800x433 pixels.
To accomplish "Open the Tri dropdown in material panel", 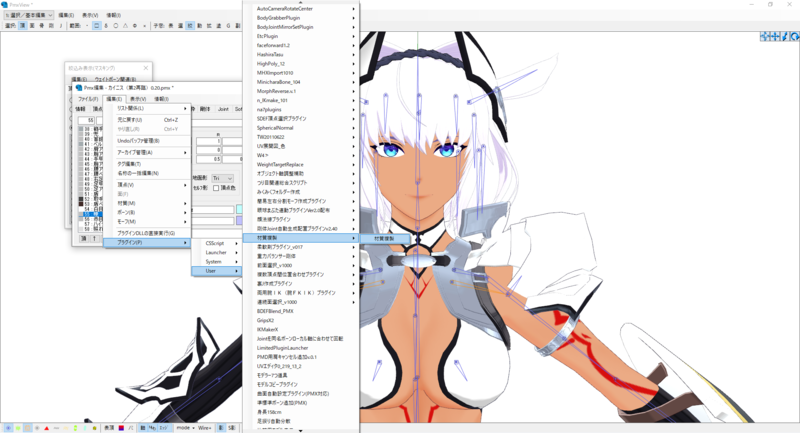I will point(222,178).
